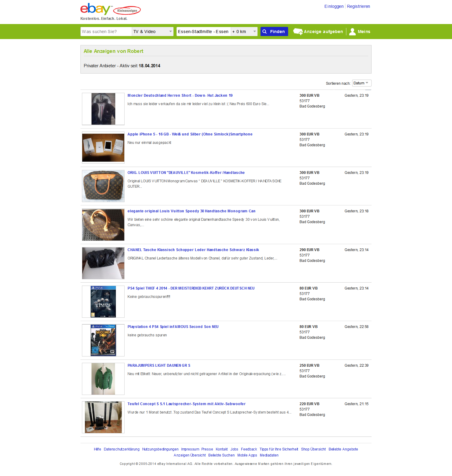The height and width of the screenshot is (476, 452).
Task: Open the Moncler jacket thumbnail
Action: pos(103,109)
